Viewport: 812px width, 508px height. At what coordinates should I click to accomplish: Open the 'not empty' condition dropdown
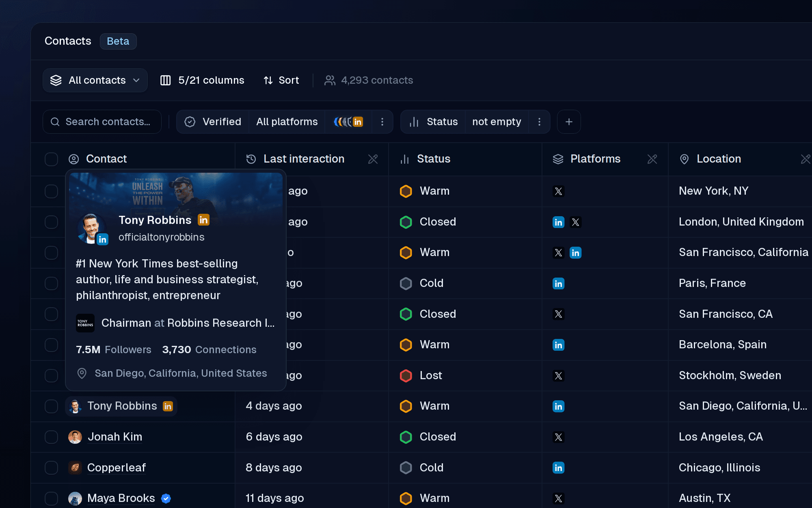pyautogui.click(x=497, y=122)
